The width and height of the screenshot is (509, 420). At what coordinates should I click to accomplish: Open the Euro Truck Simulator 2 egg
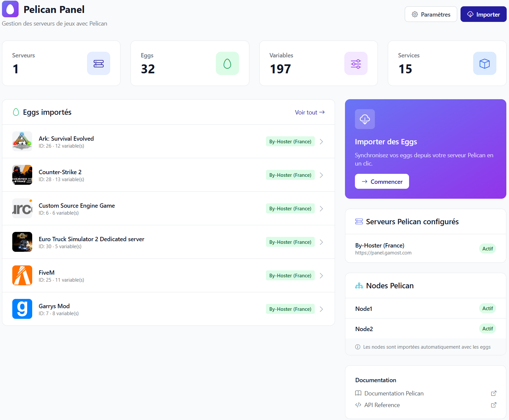[x=91, y=239]
